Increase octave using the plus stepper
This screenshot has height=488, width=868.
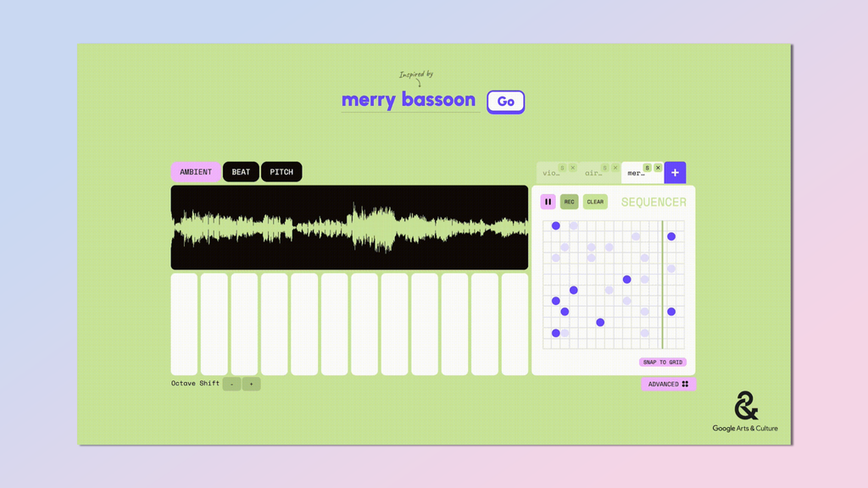251,383
